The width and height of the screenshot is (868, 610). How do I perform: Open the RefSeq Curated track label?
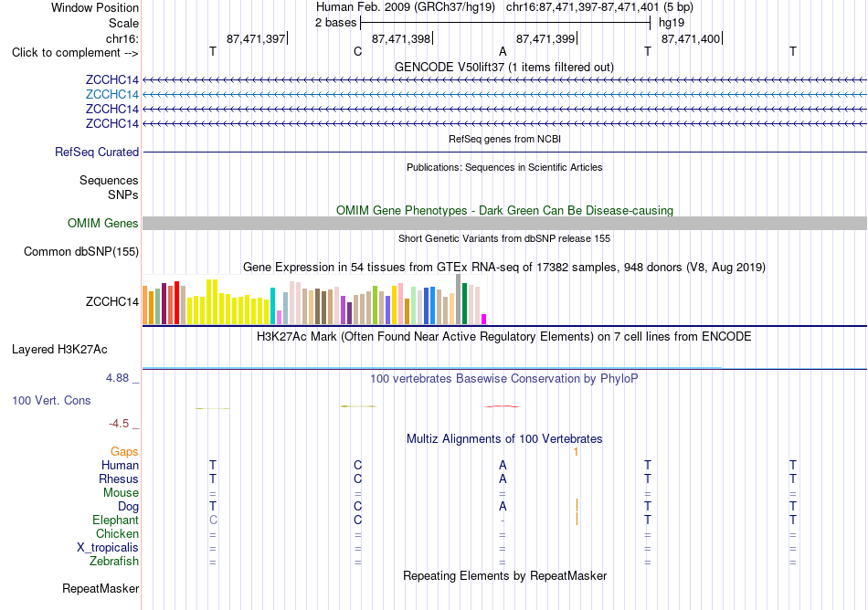click(x=97, y=152)
